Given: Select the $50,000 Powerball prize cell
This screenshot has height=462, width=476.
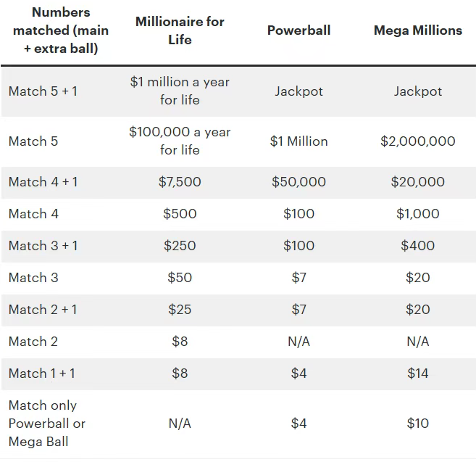Looking at the screenshot, I should (298, 182).
